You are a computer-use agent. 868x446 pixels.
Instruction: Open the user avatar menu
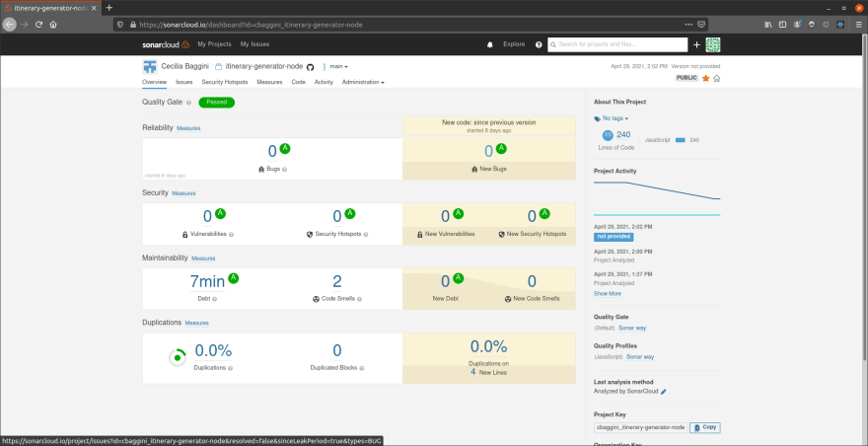(x=713, y=44)
